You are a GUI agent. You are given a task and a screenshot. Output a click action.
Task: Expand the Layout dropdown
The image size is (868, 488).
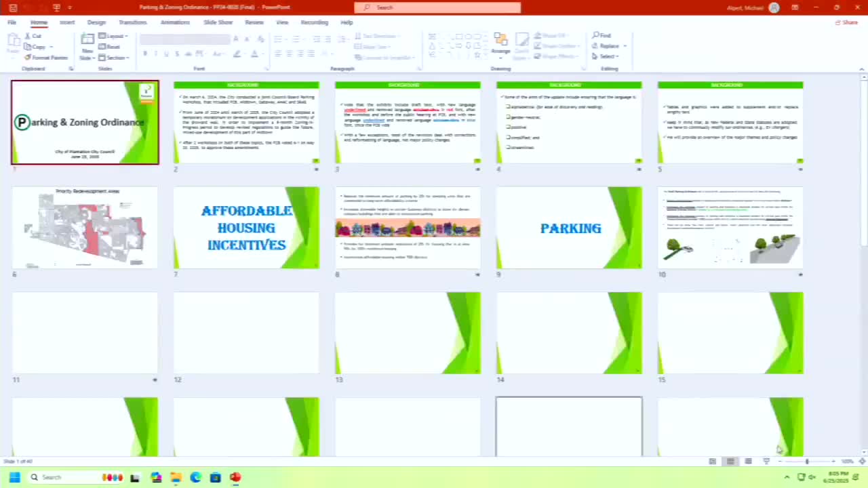point(113,36)
